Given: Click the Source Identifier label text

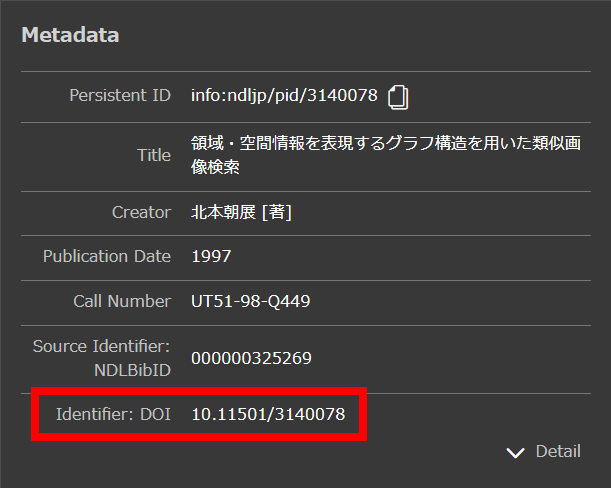Looking at the screenshot, I should coord(102,346).
